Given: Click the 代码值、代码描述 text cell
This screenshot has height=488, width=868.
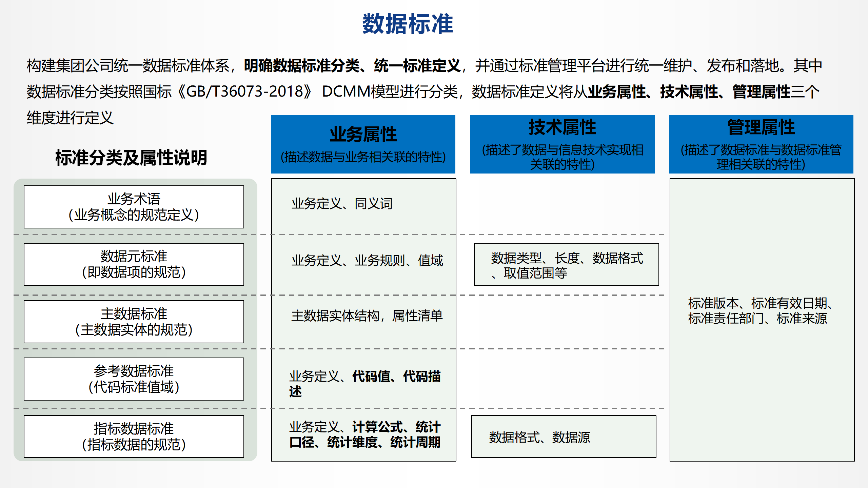Looking at the screenshot, I should (365, 384).
